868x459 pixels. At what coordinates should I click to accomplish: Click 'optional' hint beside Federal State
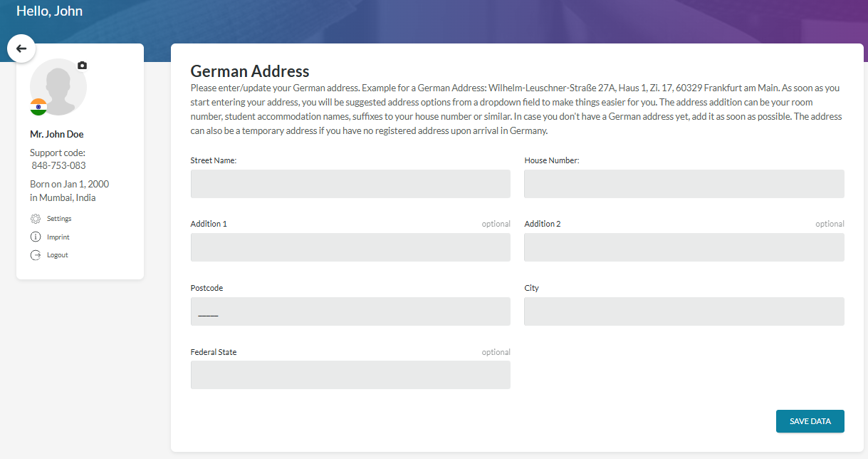coord(496,352)
